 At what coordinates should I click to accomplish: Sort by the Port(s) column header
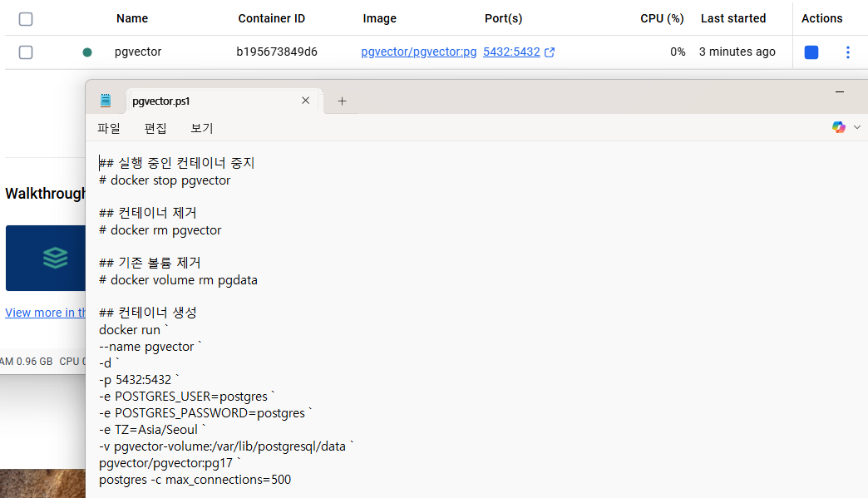click(x=503, y=18)
